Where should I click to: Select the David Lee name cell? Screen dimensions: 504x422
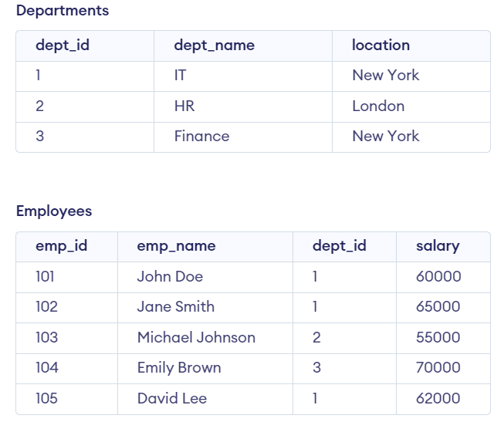tap(171, 399)
